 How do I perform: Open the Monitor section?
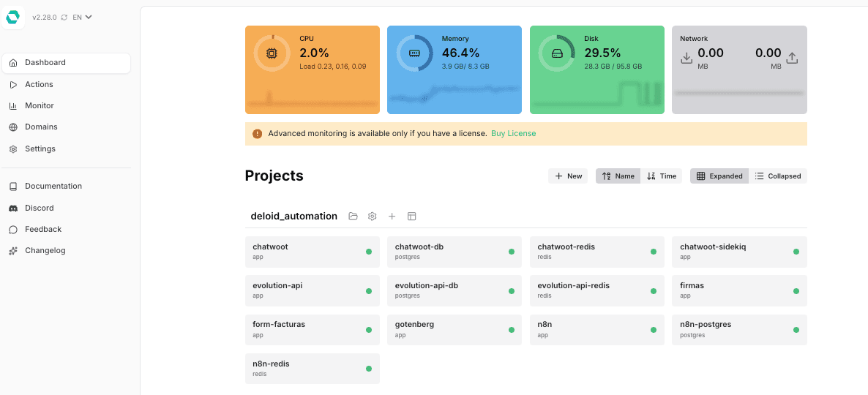(67, 105)
